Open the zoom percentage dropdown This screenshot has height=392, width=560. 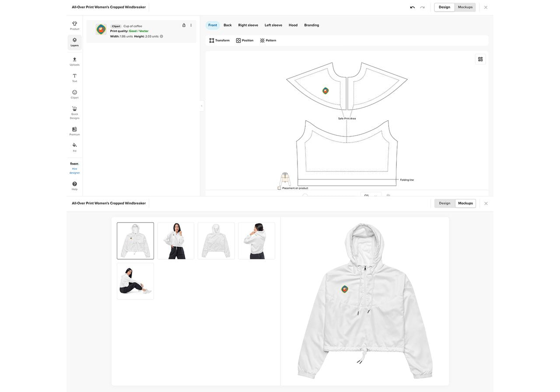click(371, 196)
